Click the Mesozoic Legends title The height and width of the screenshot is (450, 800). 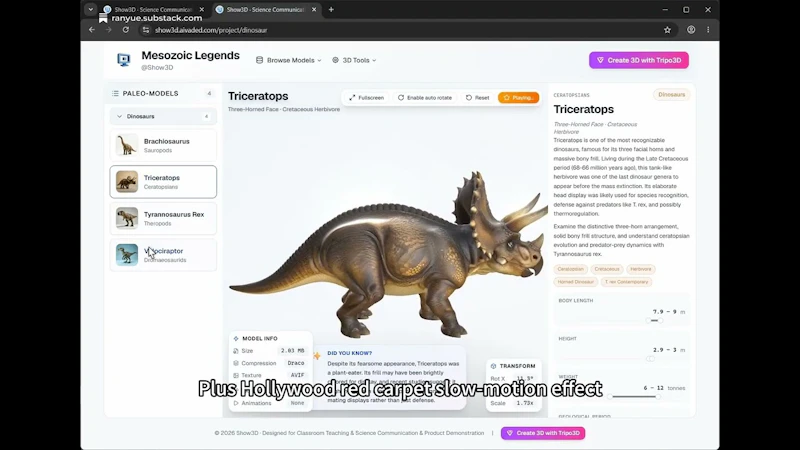point(190,55)
